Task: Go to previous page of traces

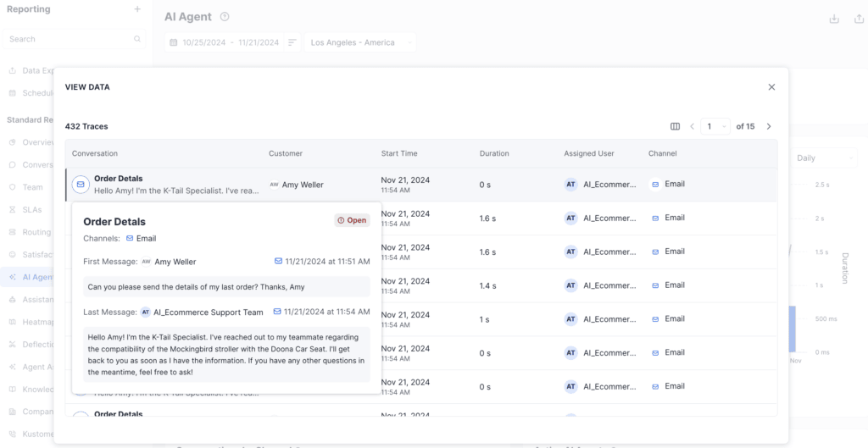Action: point(692,126)
